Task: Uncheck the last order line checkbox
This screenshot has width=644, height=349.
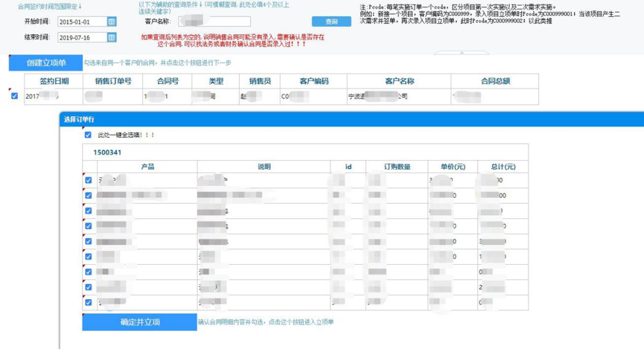Action: pos(89,302)
